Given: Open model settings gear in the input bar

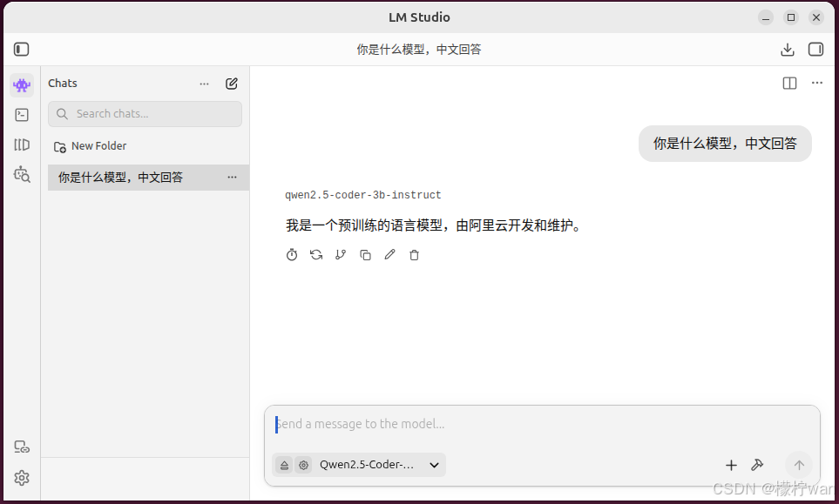Looking at the screenshot, I should pyautogui.click(x=303, y=465).
